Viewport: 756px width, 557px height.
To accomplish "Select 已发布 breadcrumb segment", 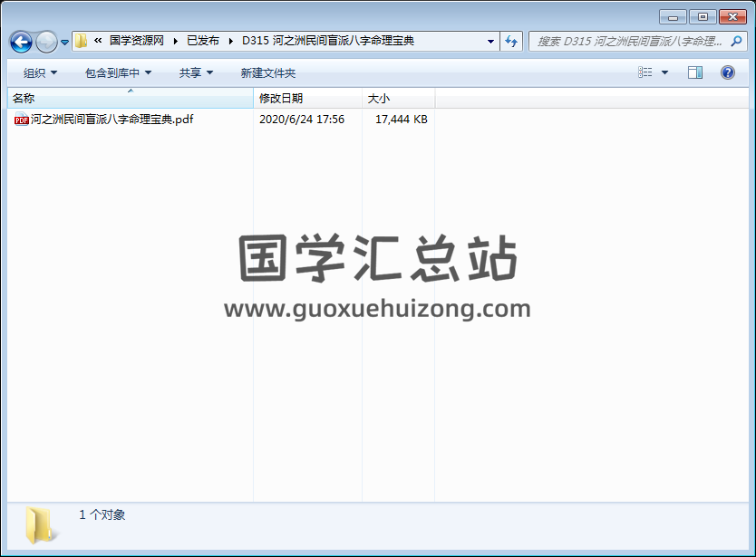I will click(203, 41).
